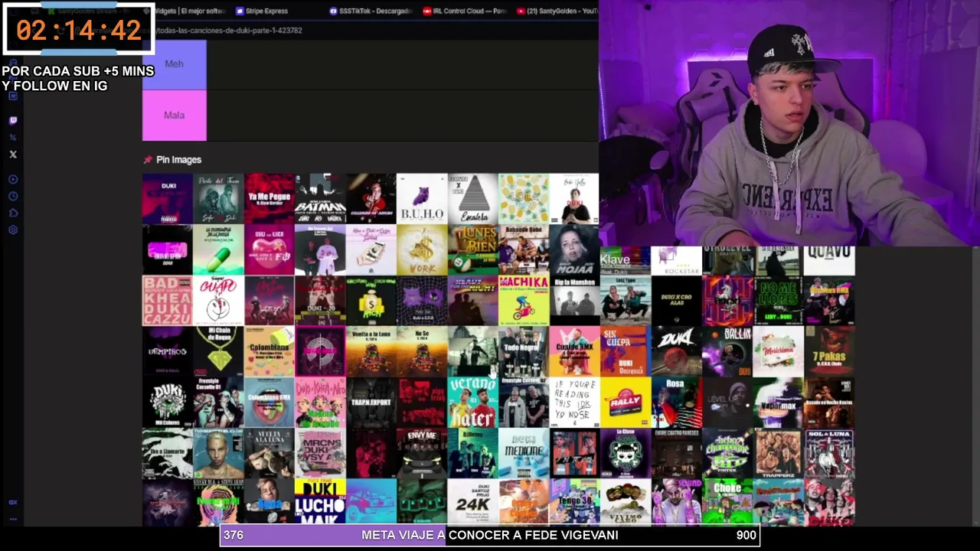Click the percent icon in the sidebar

13,137
